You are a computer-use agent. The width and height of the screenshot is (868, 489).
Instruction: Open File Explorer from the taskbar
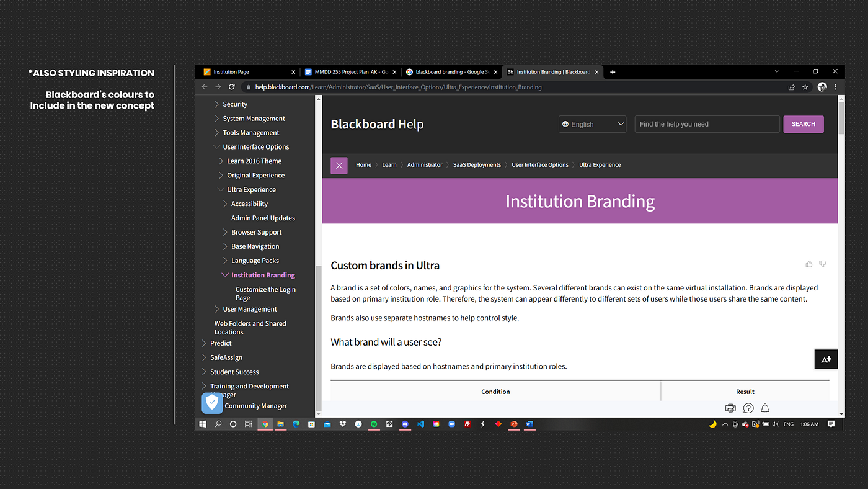point(280,424)
